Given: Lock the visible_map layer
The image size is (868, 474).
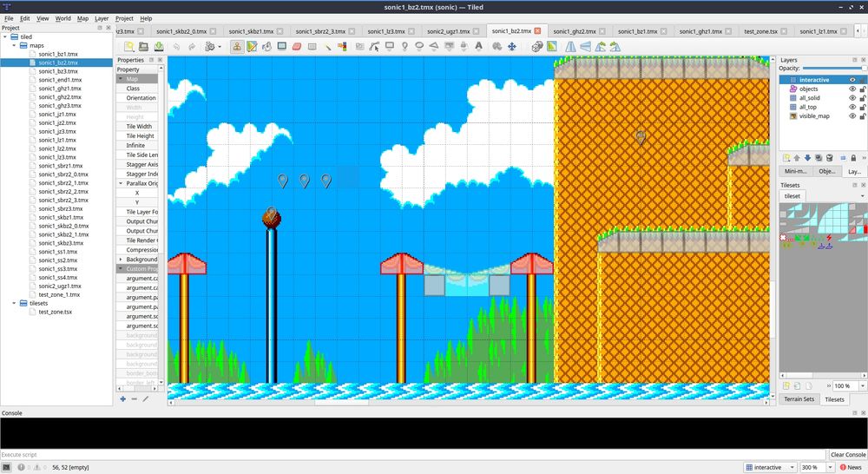Looking at the screenshot, I should pos(863,116).
